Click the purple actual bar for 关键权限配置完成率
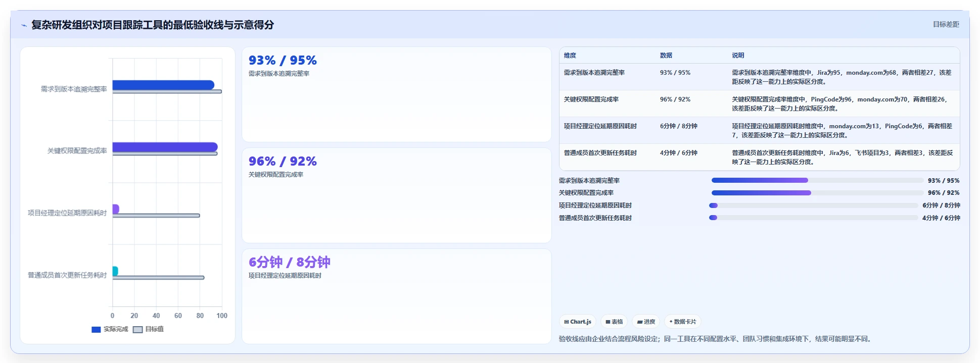Image resolution: width=980 pixels, height=363 pixels. (x=165, y=147)
